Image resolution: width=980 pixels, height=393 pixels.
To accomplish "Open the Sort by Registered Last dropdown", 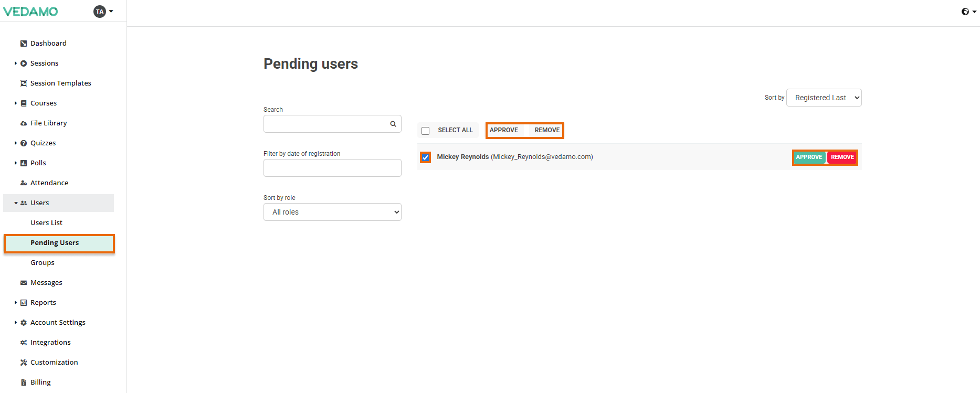I will pyautogui.click(x=824, y=98).
